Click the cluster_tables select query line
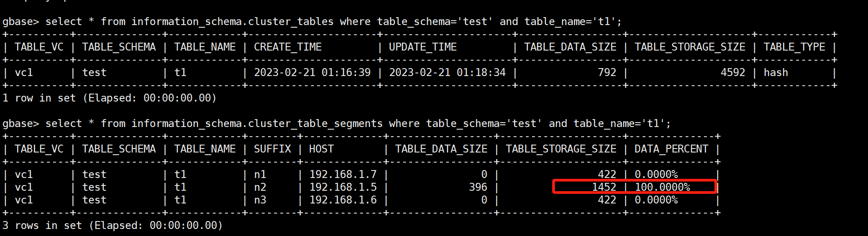Image resolution: width=868 pixels, height=236 pixels. tap(312, 22)
